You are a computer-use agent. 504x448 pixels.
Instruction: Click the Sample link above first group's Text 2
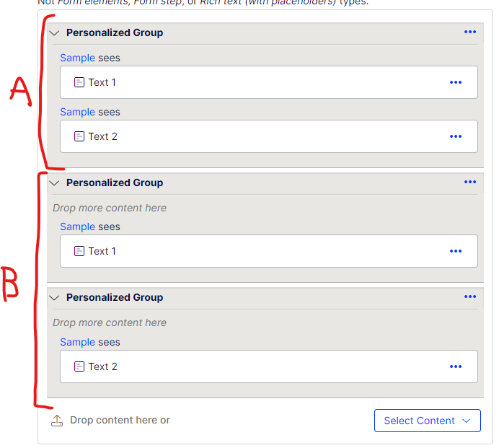77,112
